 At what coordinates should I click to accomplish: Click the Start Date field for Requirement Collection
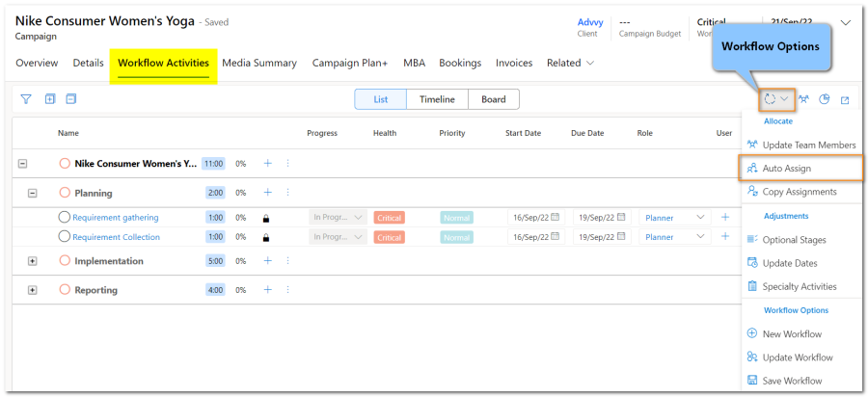(533, 237)
